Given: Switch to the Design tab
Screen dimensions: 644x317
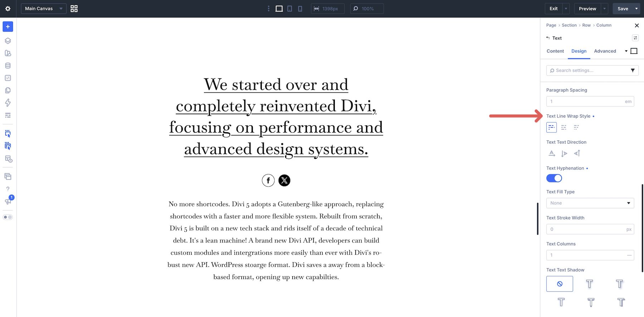Looking at the screenshot, I should [x=579, y=51].
